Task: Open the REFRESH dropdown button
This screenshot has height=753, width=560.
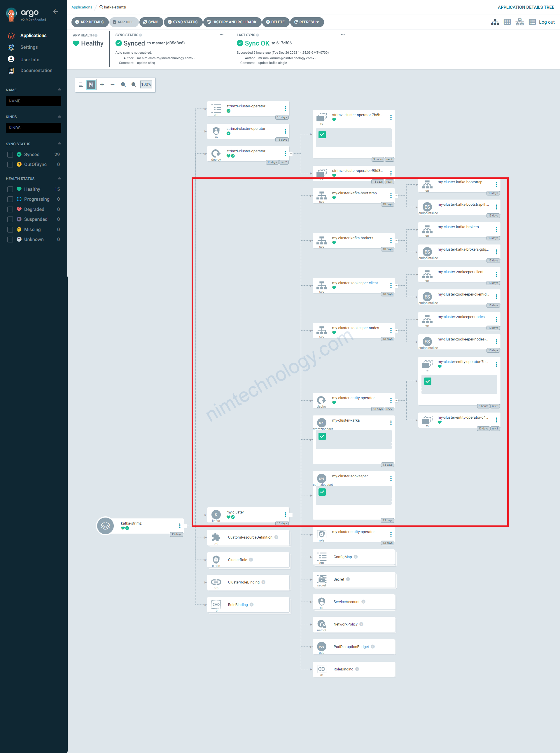Action: 307,22
